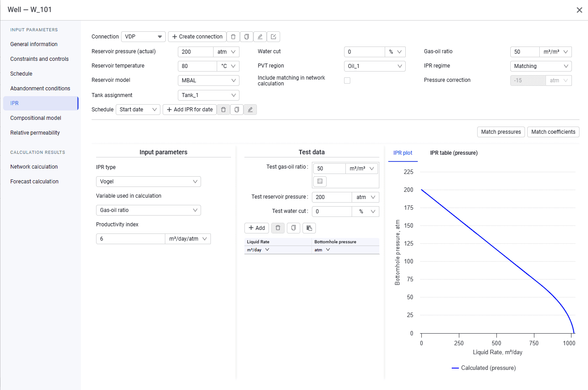The width and height of the screenshot is (588, 390).
Task: Click the copy icon beside Add IPR for date
Action: pos(237,110)
